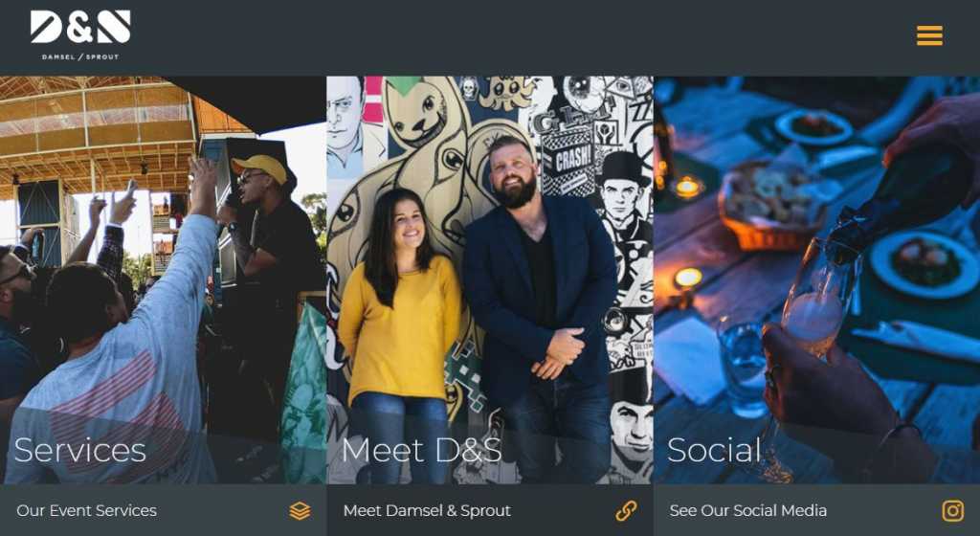This screenshot has width=980, height=536.
Task: Choose the Social heading
Action: pyautogui.click(x=714, y=450)
